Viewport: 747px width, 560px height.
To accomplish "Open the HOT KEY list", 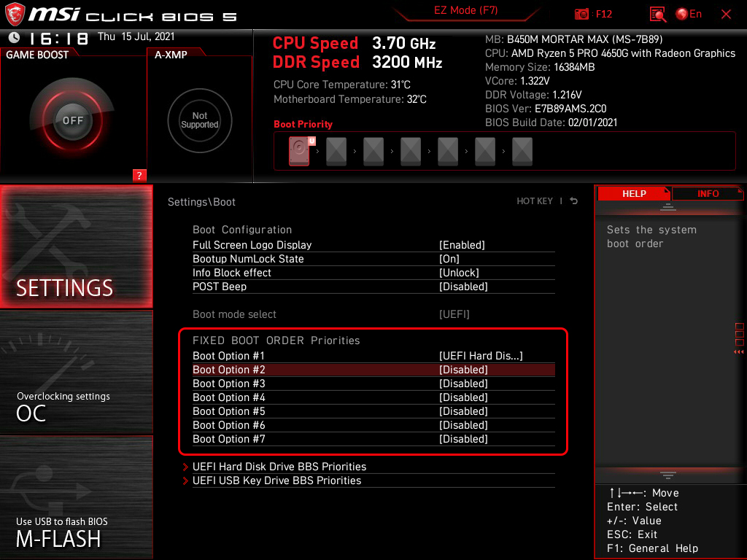I will coord(535,201).
